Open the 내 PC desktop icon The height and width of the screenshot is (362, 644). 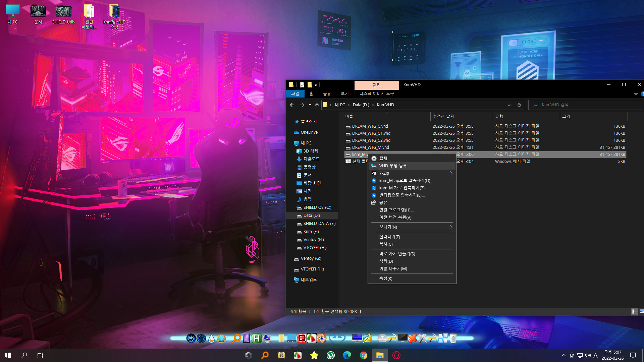(13, 14)
